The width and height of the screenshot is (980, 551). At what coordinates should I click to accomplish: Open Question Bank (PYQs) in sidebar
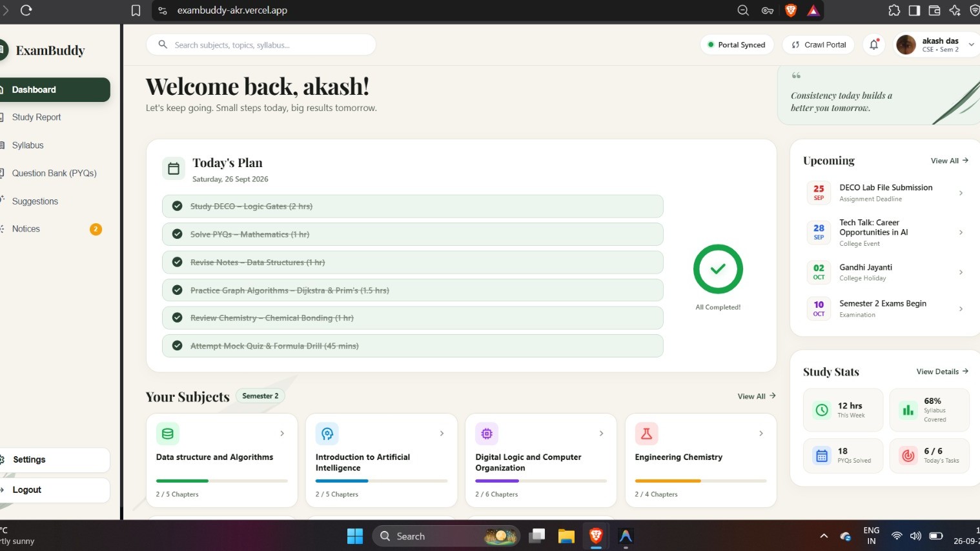[x=55, y=173]
